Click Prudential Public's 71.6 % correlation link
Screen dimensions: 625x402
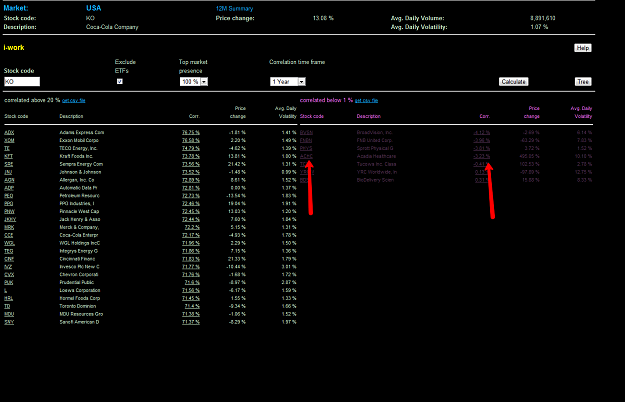[x=192, y=282]
